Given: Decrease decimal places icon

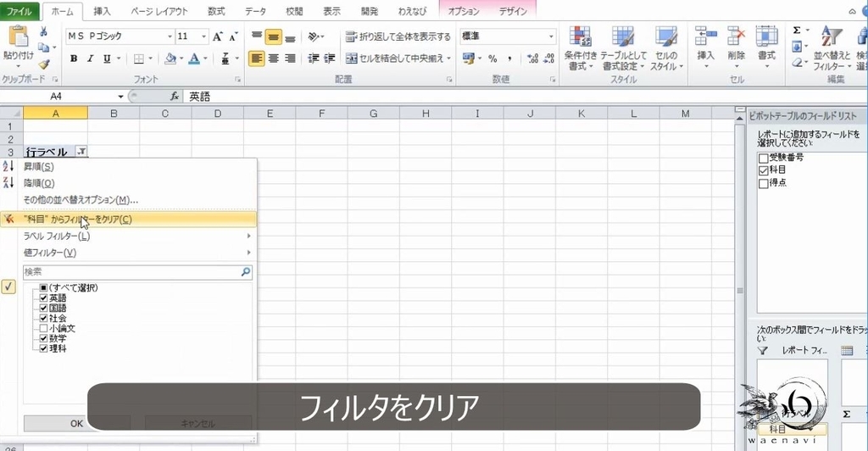Looking at the screenshot, I should [x=549, y=58].
